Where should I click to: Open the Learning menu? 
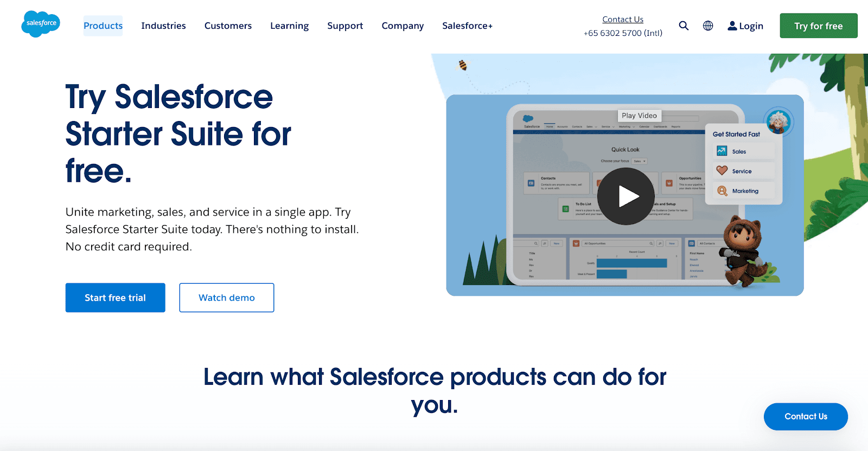pos(290,26)
